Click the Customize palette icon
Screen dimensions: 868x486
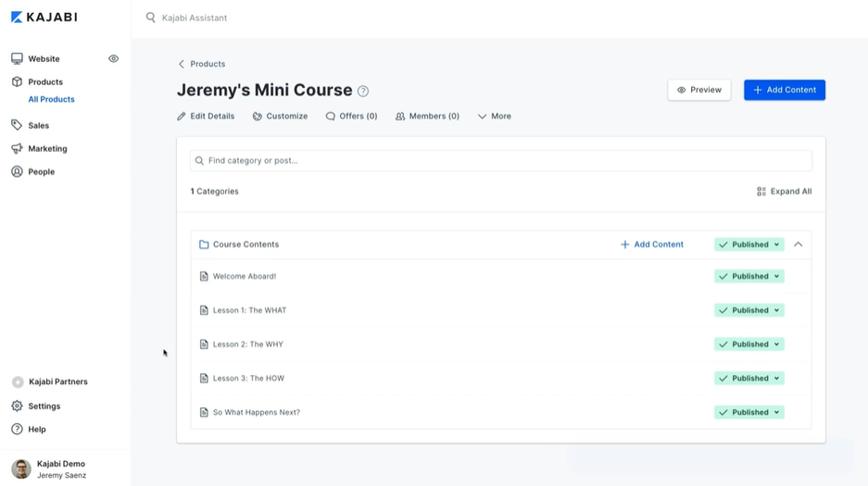[258, 117]
